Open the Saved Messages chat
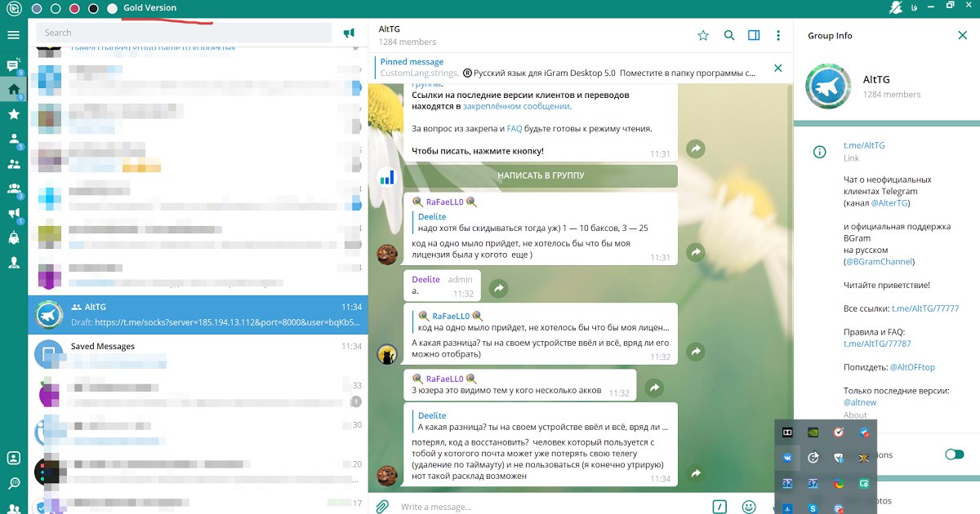 click(198, 353)
